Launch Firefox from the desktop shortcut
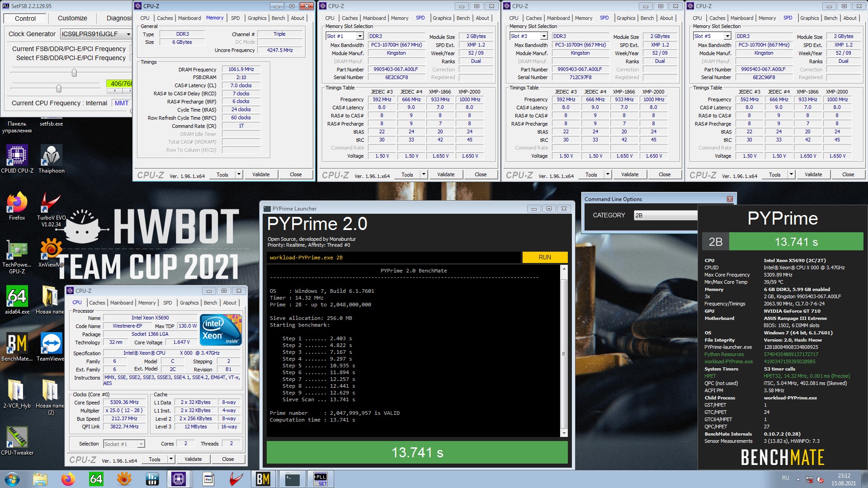Screen dimensions: 868x488 point(17,206)
